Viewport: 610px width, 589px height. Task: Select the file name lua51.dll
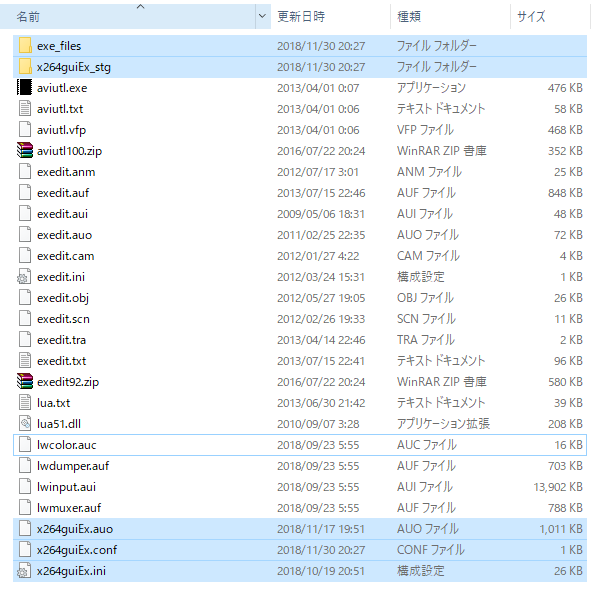click(x=59, y=424)
